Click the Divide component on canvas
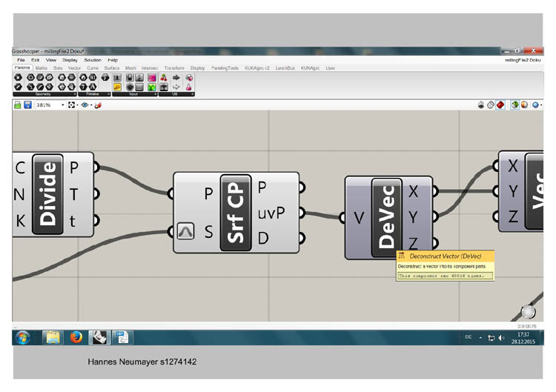This screenshot has height=392, width=556. point(47,194)
